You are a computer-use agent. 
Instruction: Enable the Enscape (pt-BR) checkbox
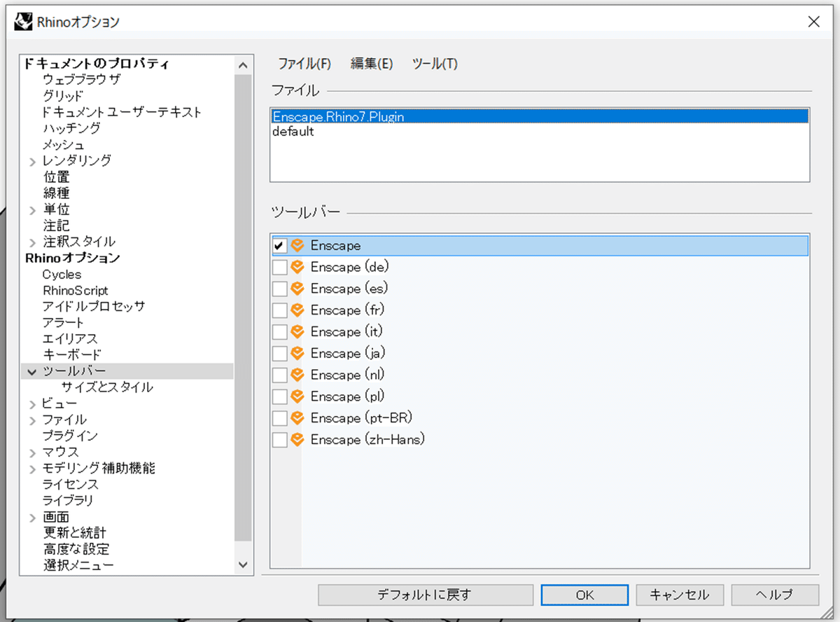coord(280,418)
